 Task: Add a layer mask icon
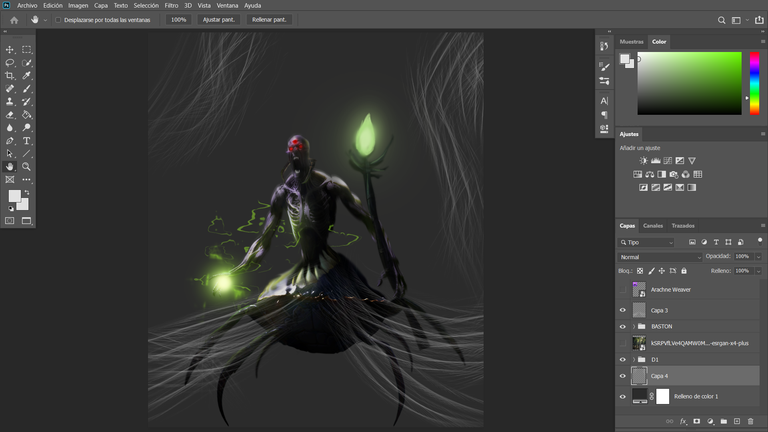[696, 421]
